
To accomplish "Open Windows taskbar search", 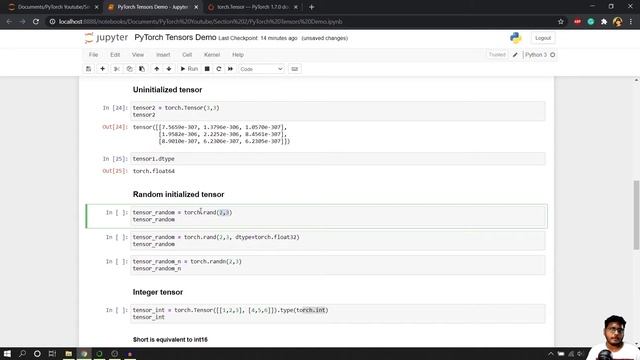I will point(22,353).
